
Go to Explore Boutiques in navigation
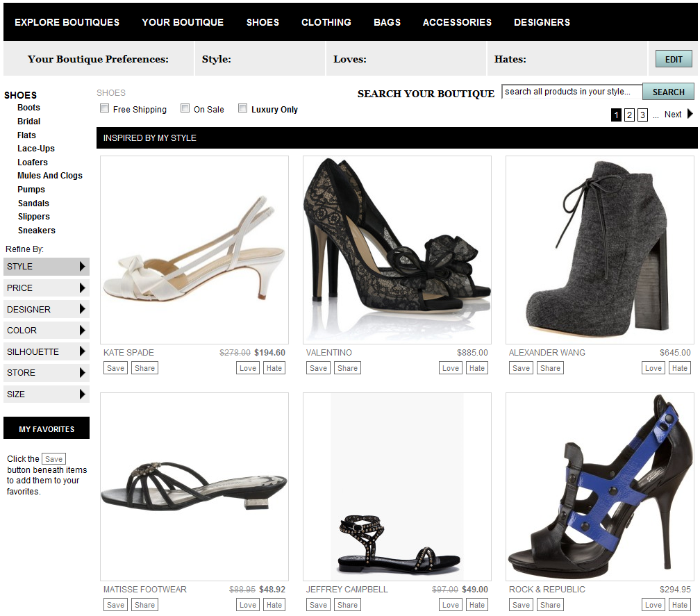(67, 22)
